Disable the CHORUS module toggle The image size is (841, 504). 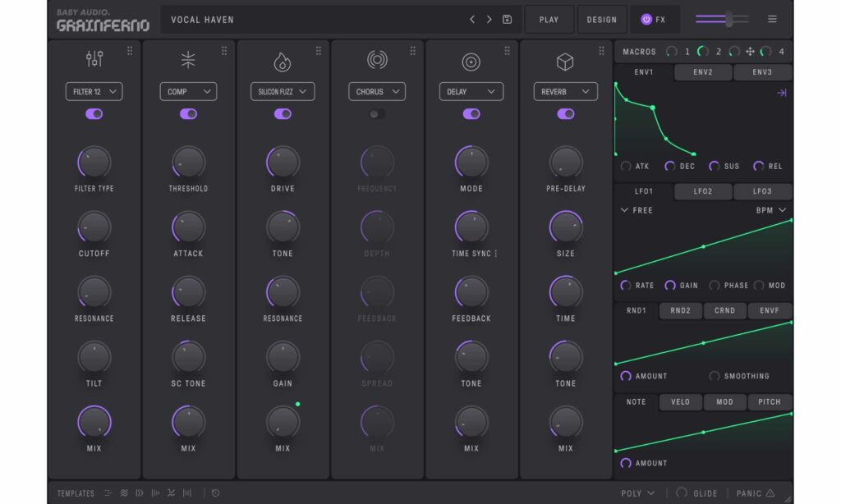tap(376, 114)
